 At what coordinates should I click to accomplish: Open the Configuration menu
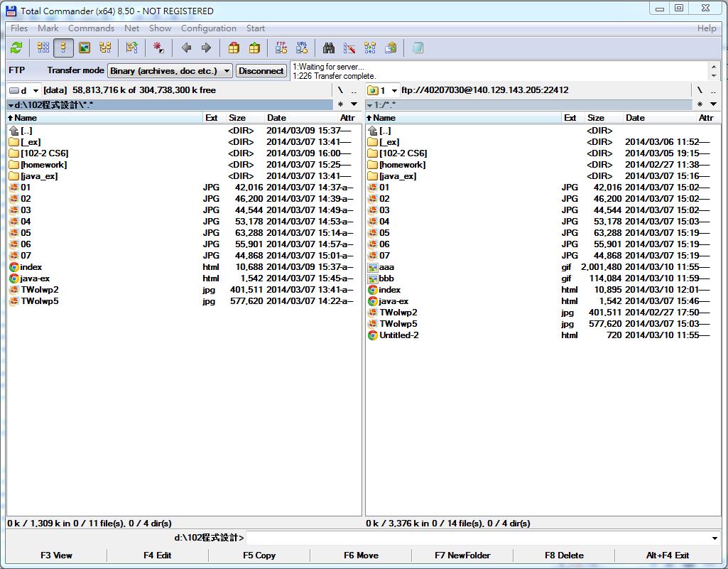tap(209, 28)
